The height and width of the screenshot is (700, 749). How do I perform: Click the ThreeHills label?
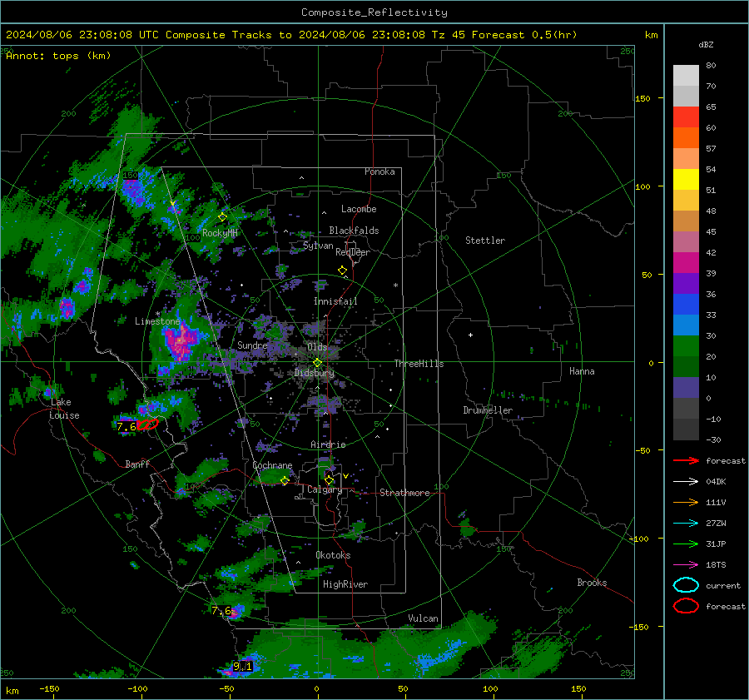419,364
